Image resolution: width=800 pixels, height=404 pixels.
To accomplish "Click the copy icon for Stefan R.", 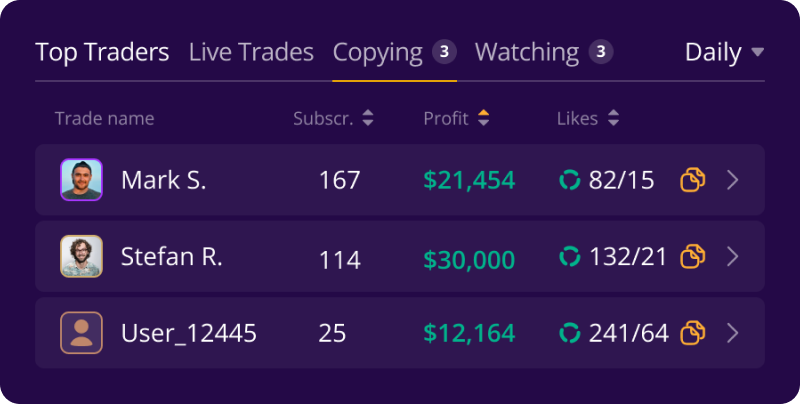I will point(693,256).
